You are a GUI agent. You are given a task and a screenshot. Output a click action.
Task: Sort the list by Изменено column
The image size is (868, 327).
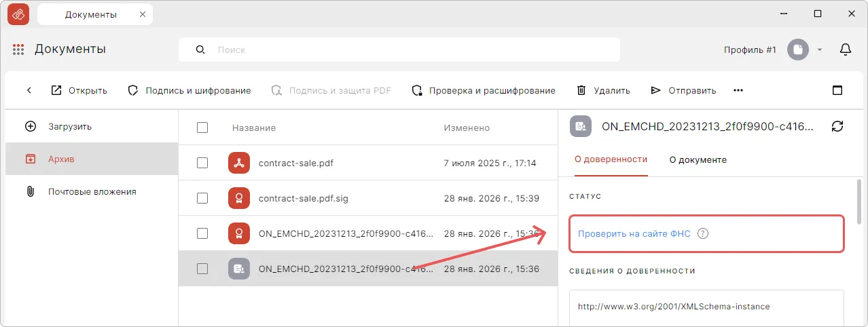(x=467, y=128)
